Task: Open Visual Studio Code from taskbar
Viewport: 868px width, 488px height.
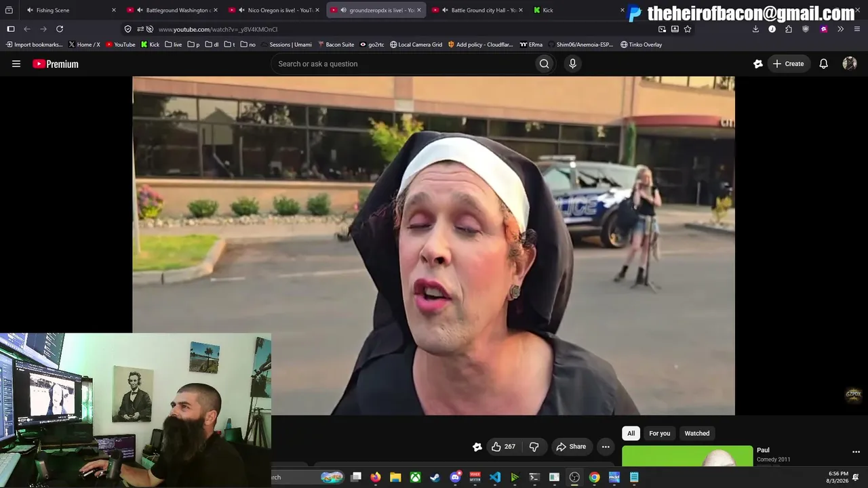Action: pos(495,477)
